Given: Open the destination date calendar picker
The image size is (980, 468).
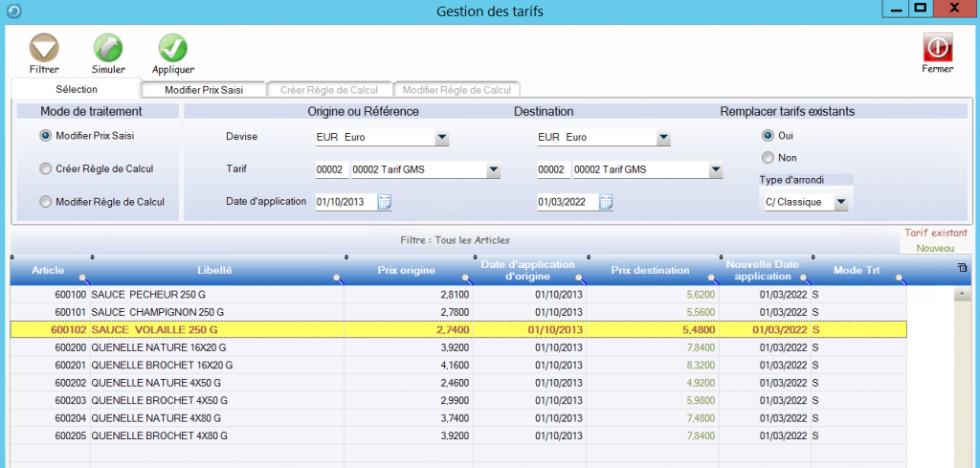Looking at the screenshot, I should coord(606,202).
